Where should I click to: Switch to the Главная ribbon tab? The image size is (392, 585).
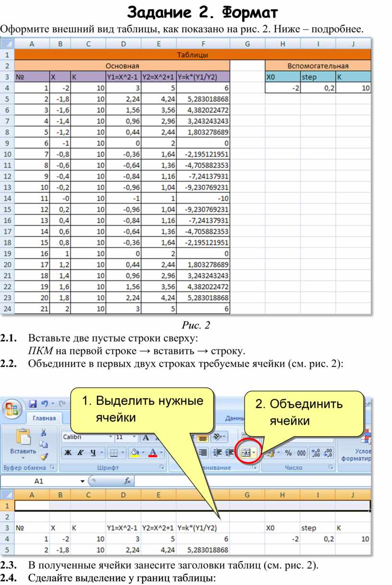44,418
